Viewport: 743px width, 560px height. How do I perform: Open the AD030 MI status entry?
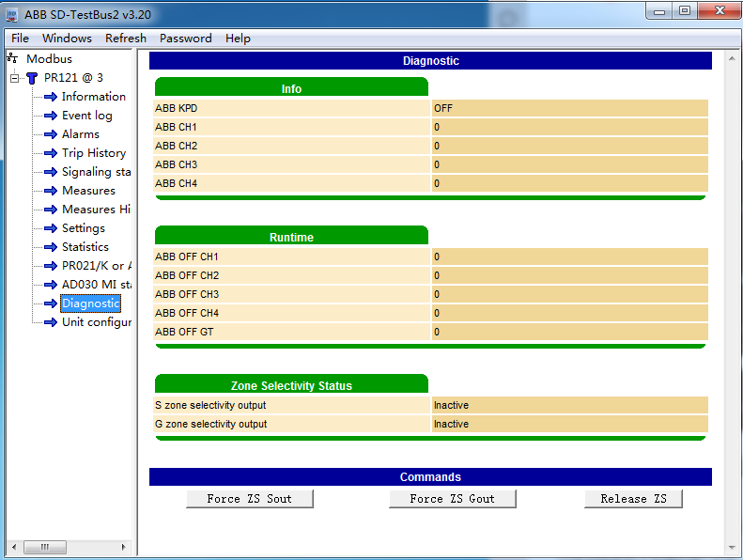96,285
